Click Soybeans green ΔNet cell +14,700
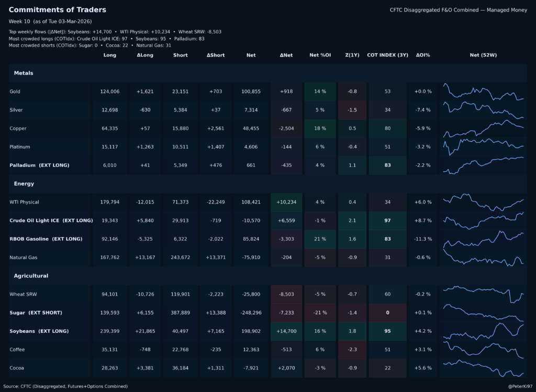Viewport: 536px width, 392px height. coord(286,331)
